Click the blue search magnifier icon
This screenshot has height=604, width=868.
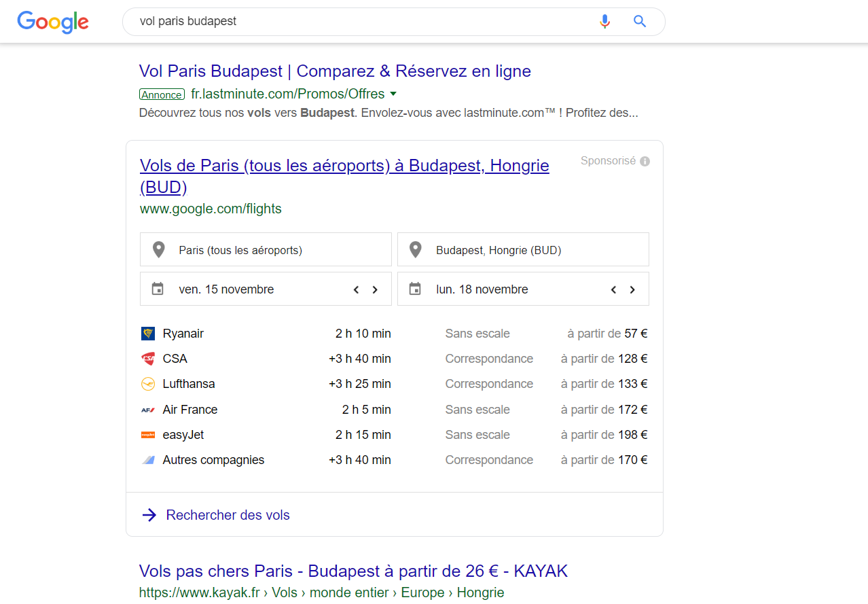point(640,21)
